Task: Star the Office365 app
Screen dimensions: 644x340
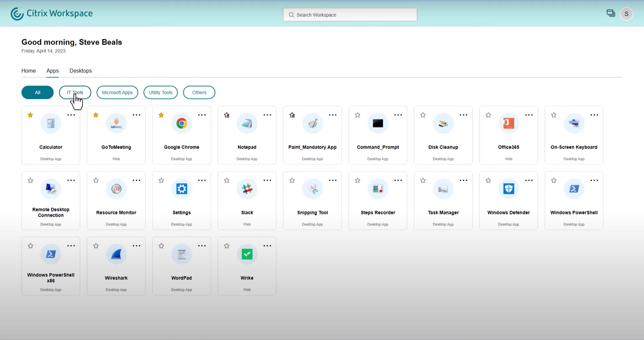Action: [489, 115]
